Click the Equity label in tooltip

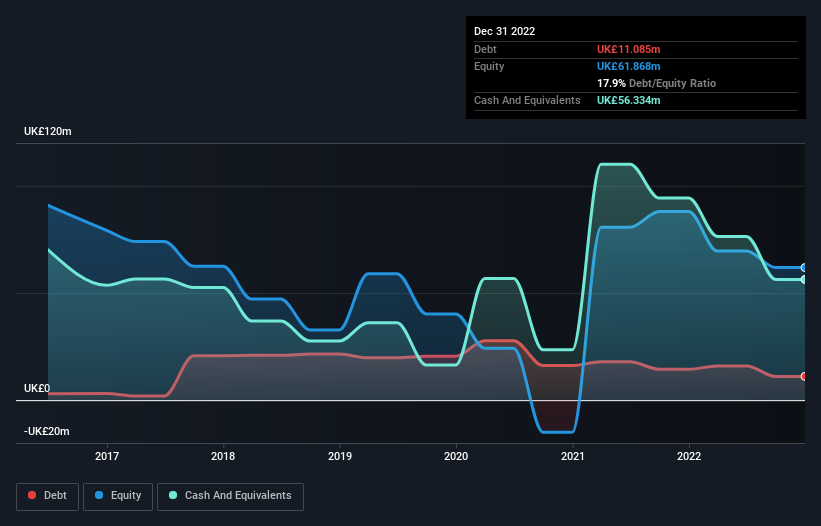click(x=489, y=66)
